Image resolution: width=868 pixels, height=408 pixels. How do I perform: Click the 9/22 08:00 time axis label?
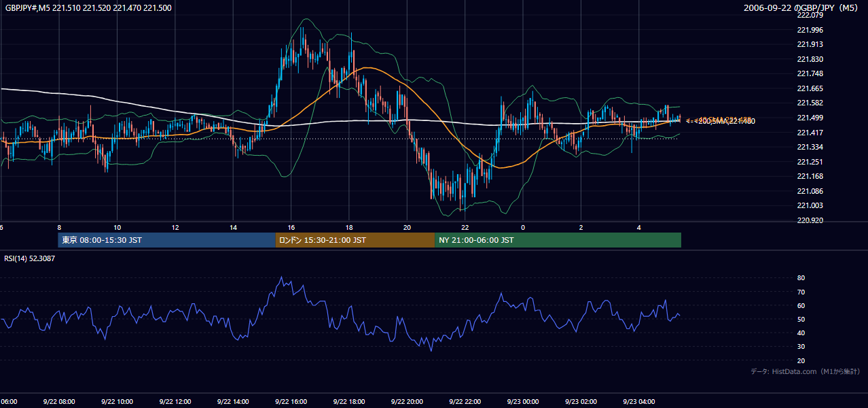59,402
